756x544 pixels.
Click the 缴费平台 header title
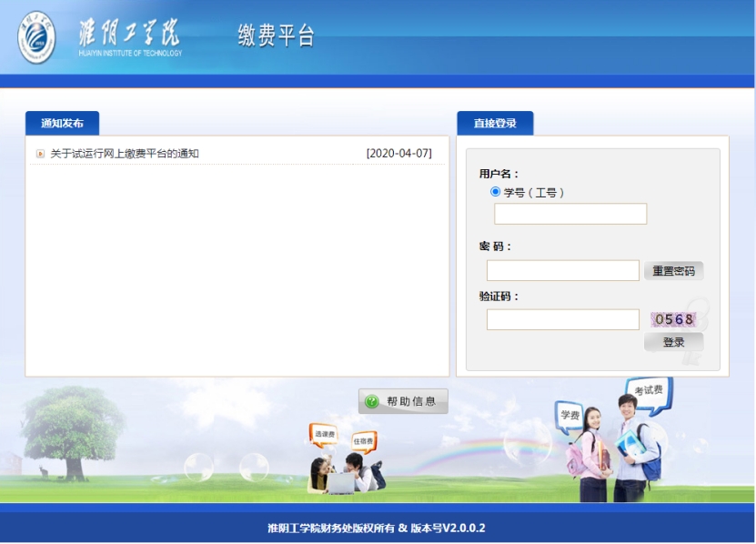coord(276,36)
